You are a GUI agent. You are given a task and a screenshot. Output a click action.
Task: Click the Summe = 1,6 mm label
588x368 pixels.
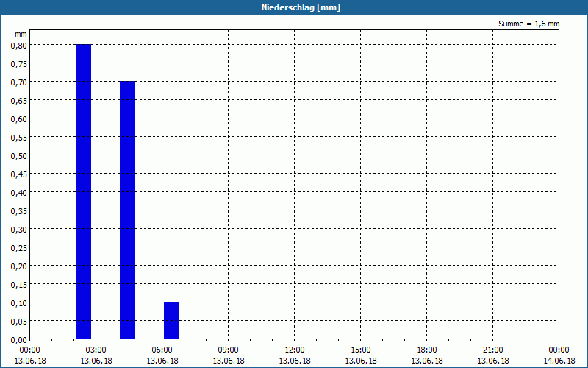coord(528,24)
